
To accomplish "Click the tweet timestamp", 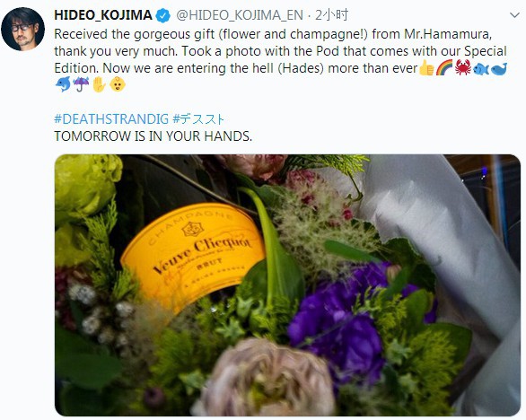I will coord(331,15).
